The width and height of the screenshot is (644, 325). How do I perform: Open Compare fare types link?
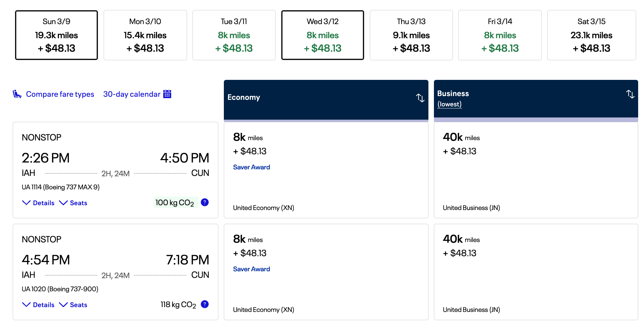60,94
